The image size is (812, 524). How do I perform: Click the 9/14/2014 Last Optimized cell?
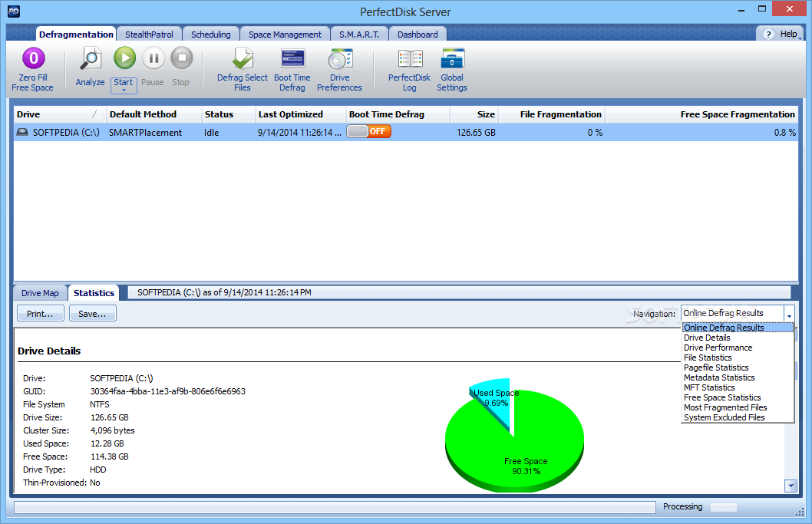(299, 133)
